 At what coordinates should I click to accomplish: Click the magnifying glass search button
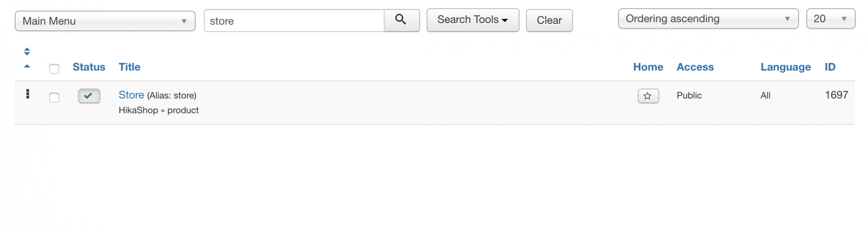pos(401,20)
